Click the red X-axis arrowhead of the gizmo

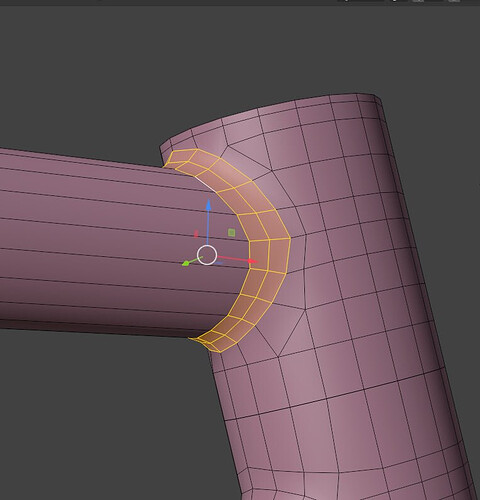[x=253, y=261]
